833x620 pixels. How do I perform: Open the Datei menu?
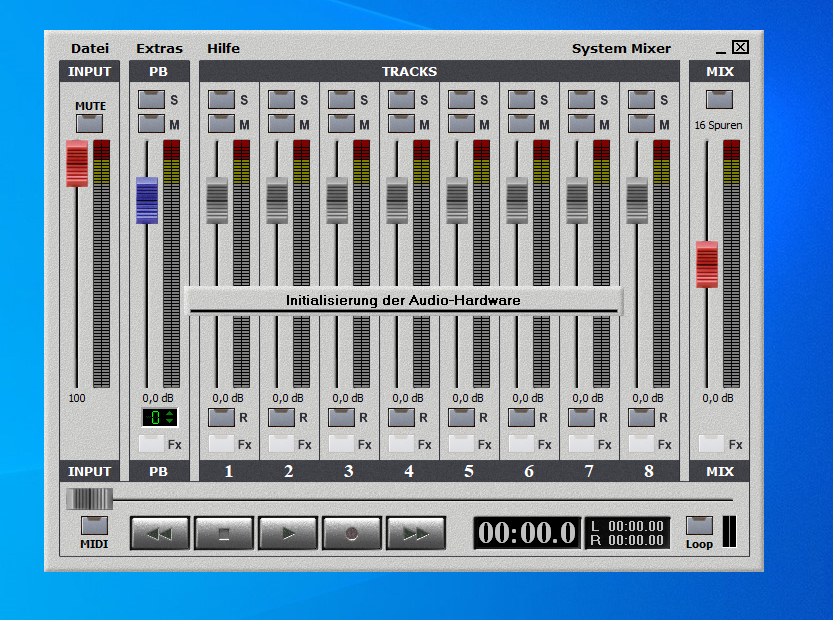coord(90,48)
